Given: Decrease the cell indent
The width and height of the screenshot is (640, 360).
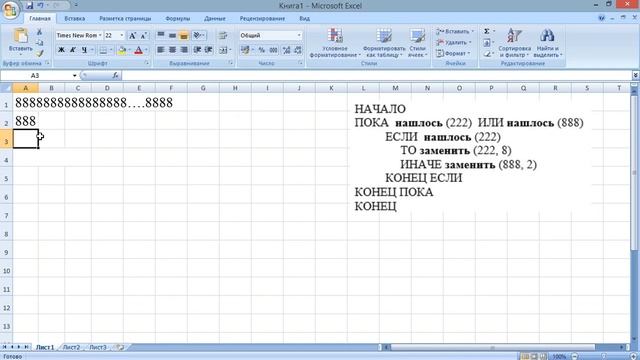Looking at the screenshot, I should tap(198, 50).
